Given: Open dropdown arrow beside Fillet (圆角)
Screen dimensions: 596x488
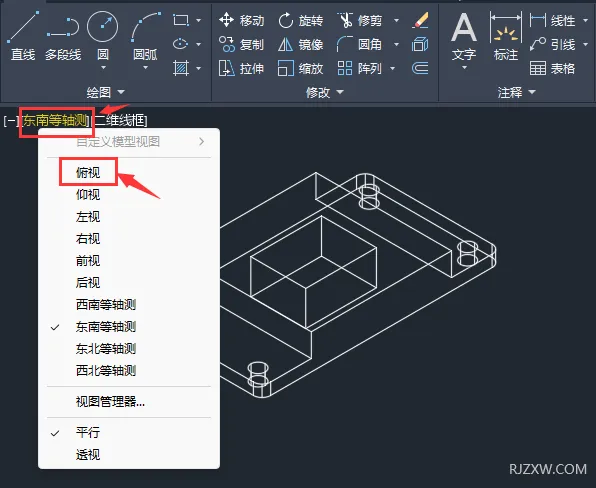Looking at the screenshot, I should click(x=396, y=44).
